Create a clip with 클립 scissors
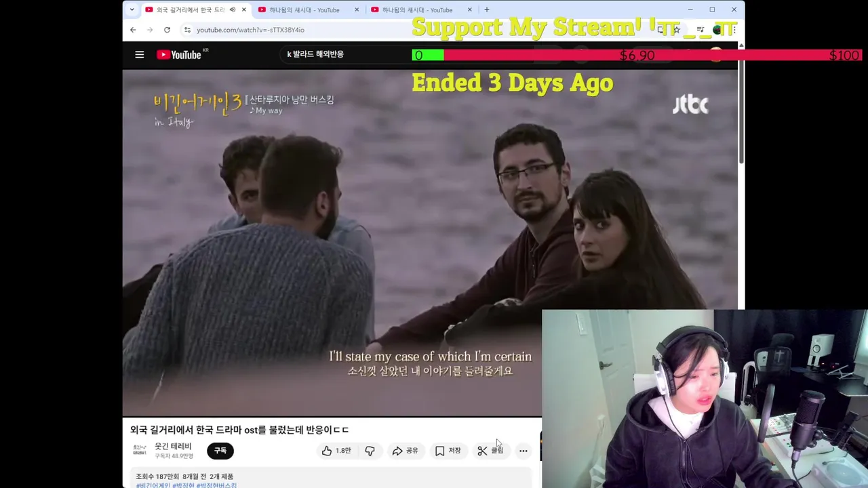 pos(490,451)
